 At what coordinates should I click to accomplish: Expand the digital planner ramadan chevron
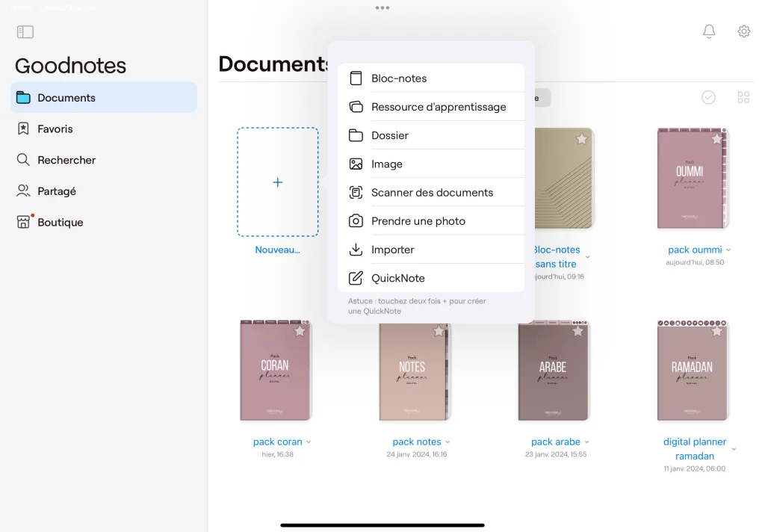734,449
